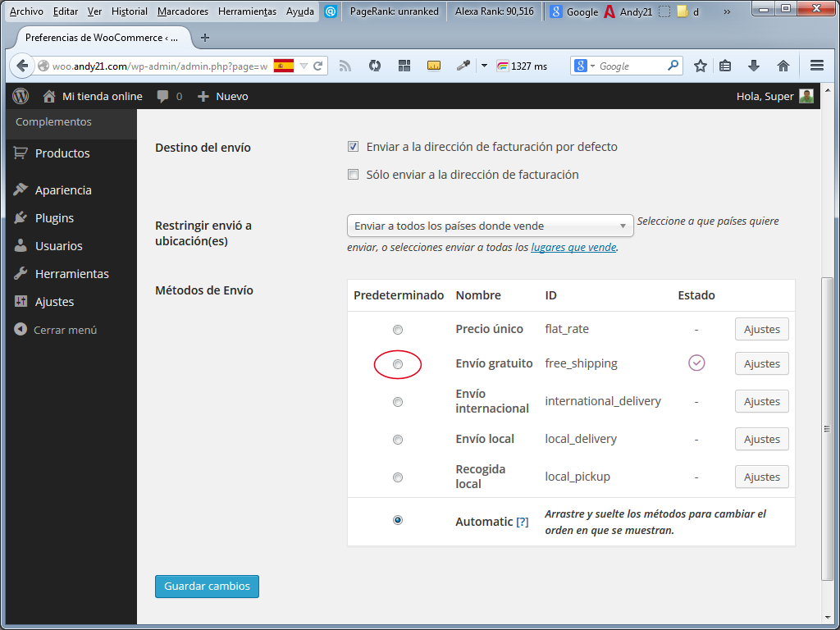
Task: Open the Marcadores menu
Action: 183,11
